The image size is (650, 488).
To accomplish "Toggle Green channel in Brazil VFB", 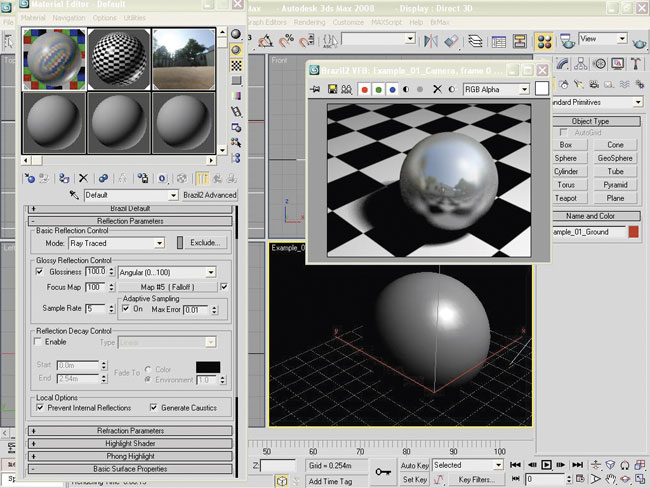I will click(378, 89).
